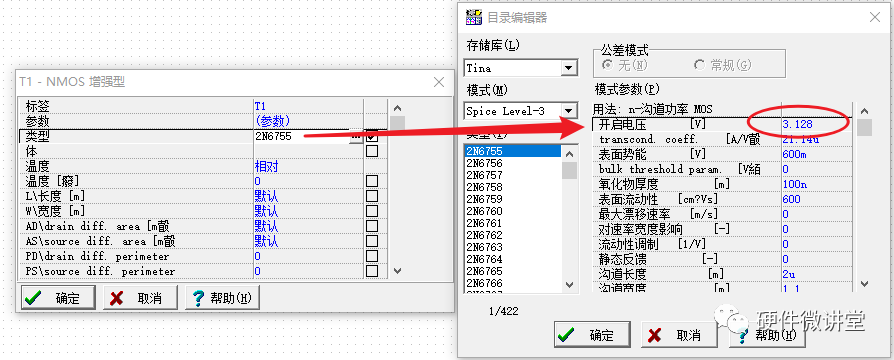Click the 开启电压 value 3.128
Viewport: 894px width, 360px height.
(x=797, y=124)
